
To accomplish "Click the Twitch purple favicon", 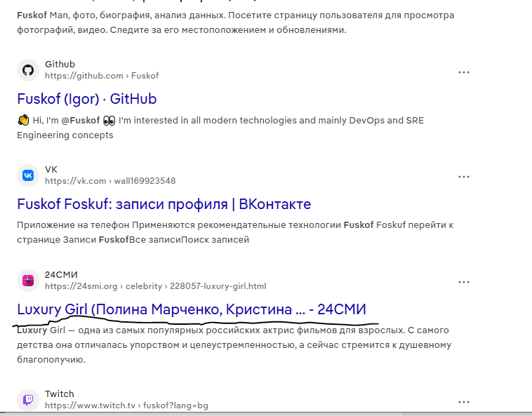I will point(28,400).
